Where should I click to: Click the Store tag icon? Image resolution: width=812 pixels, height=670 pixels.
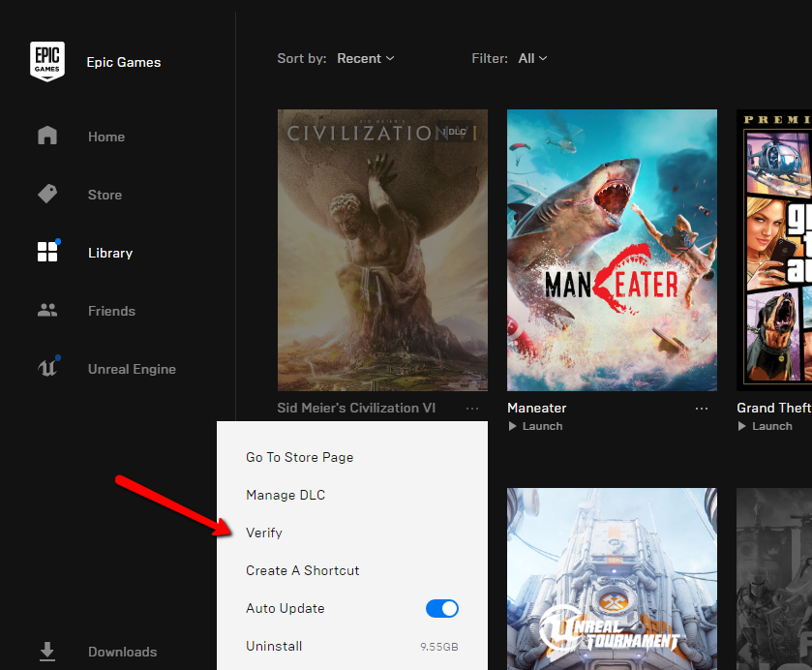[x=47, y=194]
